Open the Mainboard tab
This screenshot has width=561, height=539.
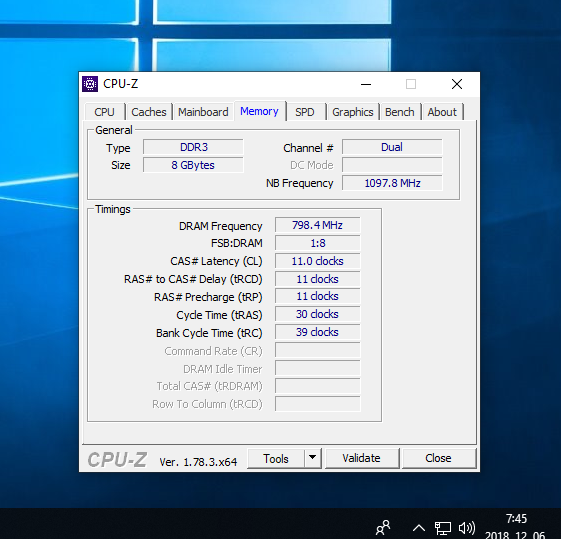click(203, 112)
